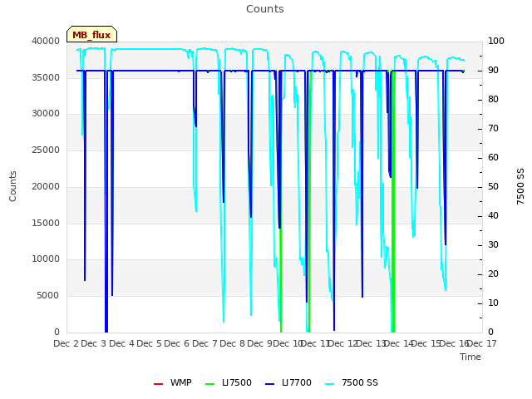Viewport: 532px width, 399px height.
Task: Click the 90 right axis tick label
Action: pyautogui.click(x=493, y=70)
